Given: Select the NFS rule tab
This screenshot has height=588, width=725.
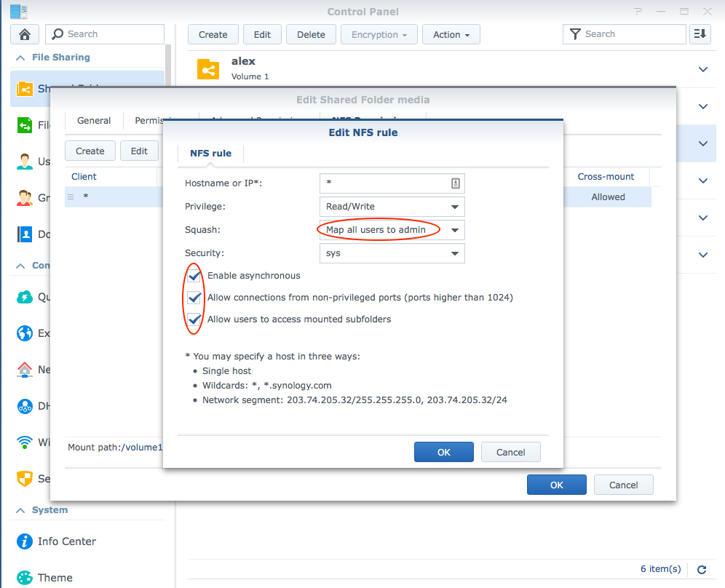Looking at the screenshot, I should pyautogui.click(x=210, y=153).
